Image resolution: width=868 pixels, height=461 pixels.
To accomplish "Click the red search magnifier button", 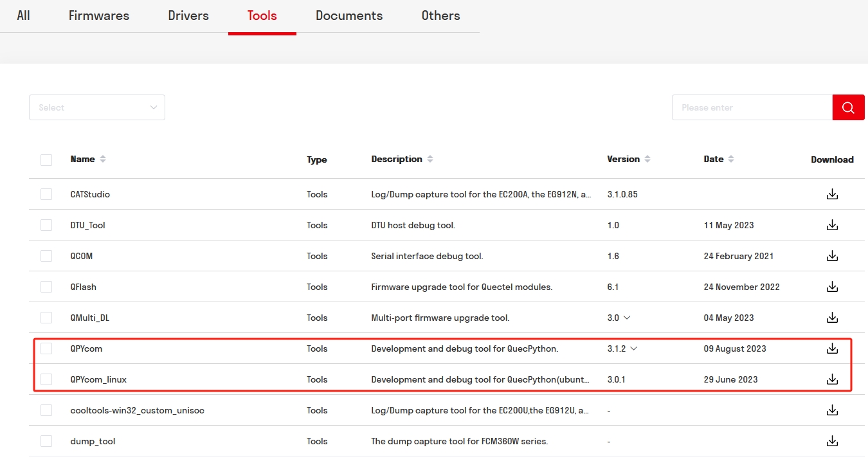I will 848,107.
